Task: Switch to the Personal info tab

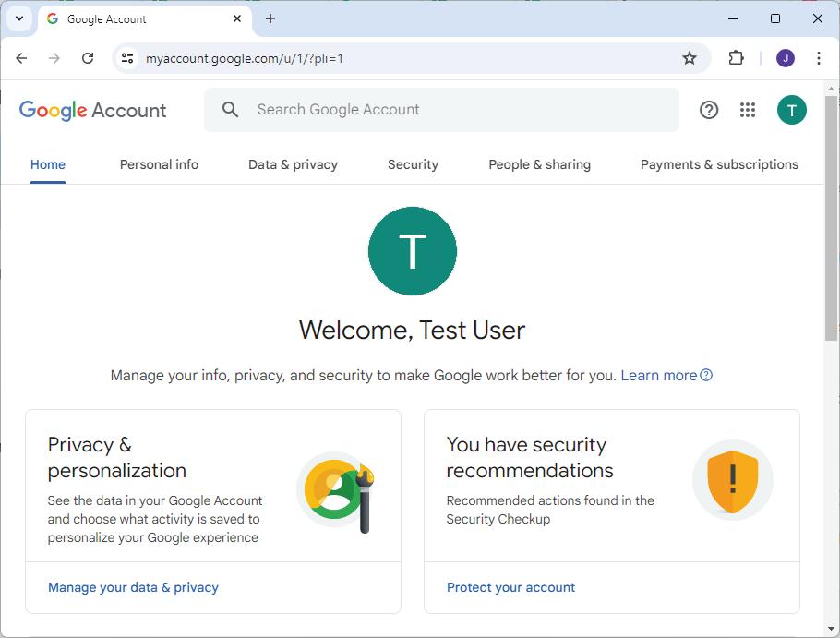Action: point(159,164)
